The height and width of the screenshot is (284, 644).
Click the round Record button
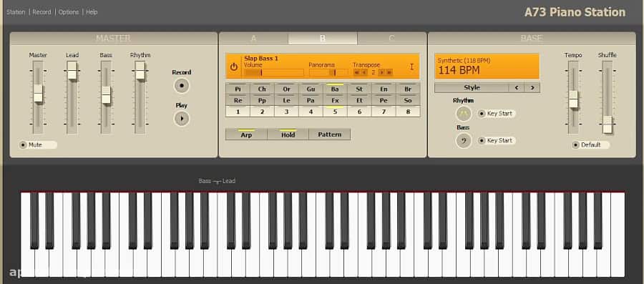click(x=182, y=86)
